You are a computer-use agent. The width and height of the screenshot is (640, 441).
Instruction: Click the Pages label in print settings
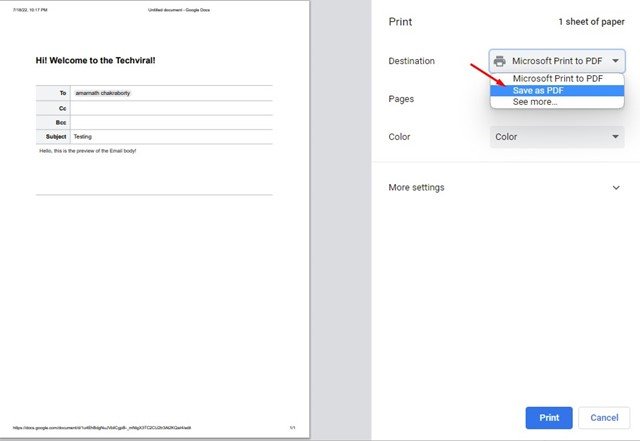(401, 99)
